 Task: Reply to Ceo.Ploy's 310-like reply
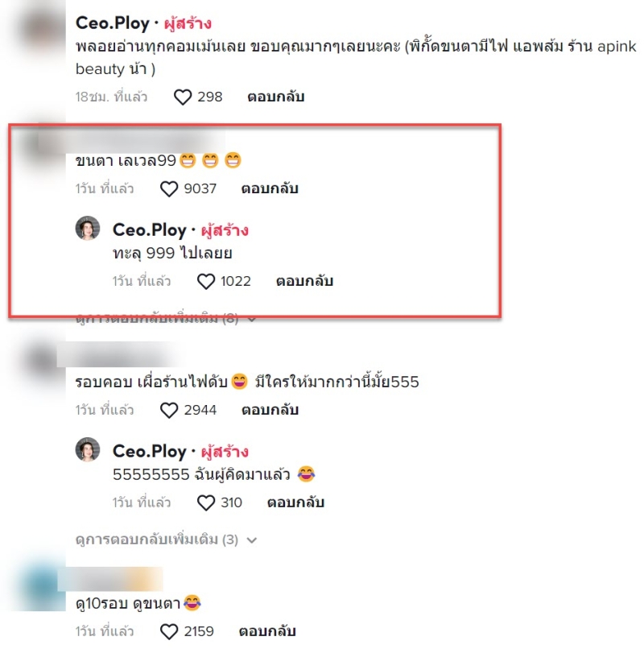click(295, 502)
